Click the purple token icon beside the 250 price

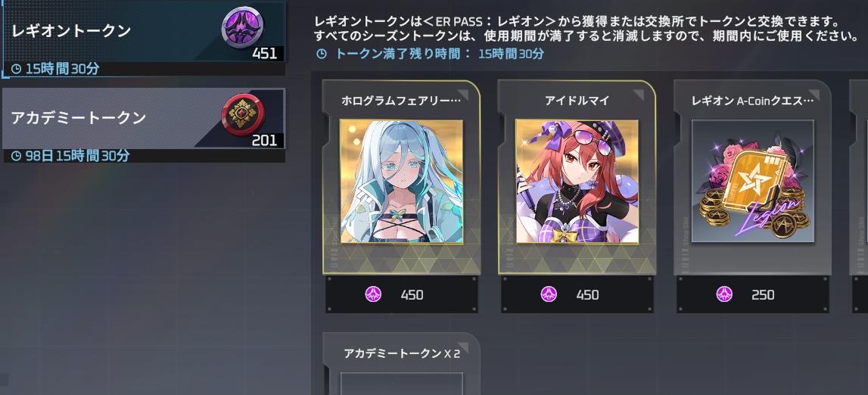[724, 294]
